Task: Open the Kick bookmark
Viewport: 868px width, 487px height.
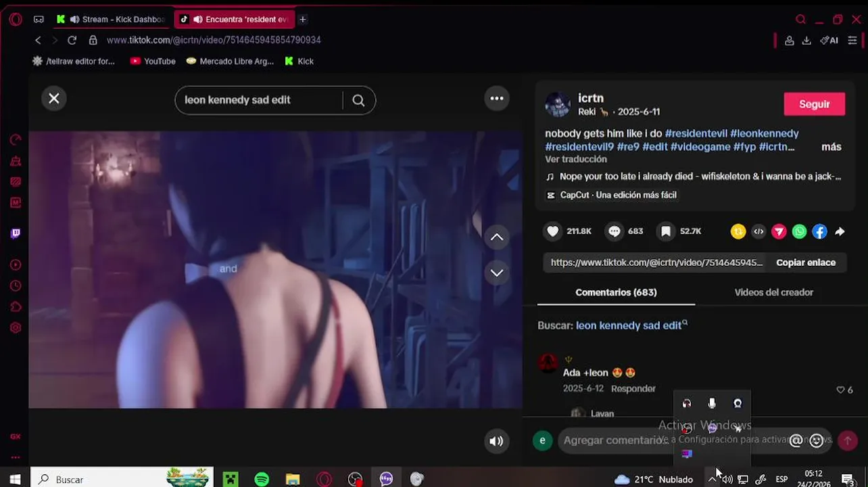Action: point(299,62)
